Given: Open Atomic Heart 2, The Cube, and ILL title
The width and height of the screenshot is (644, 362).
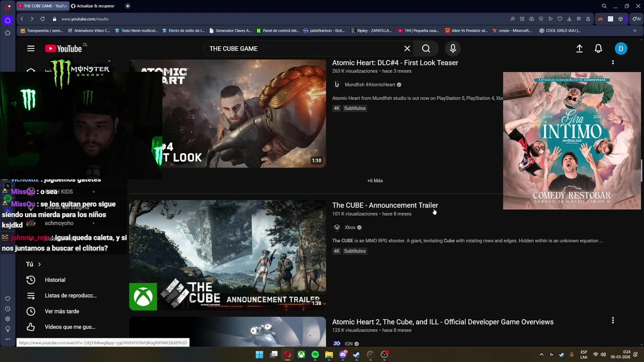Looking at the screenshot, I should click(443, 322).
